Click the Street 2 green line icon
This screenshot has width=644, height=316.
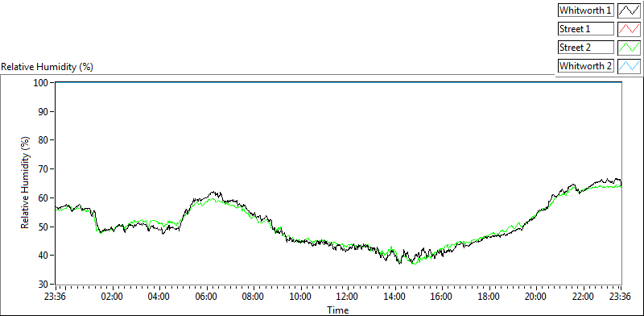[x=630, y=47]
